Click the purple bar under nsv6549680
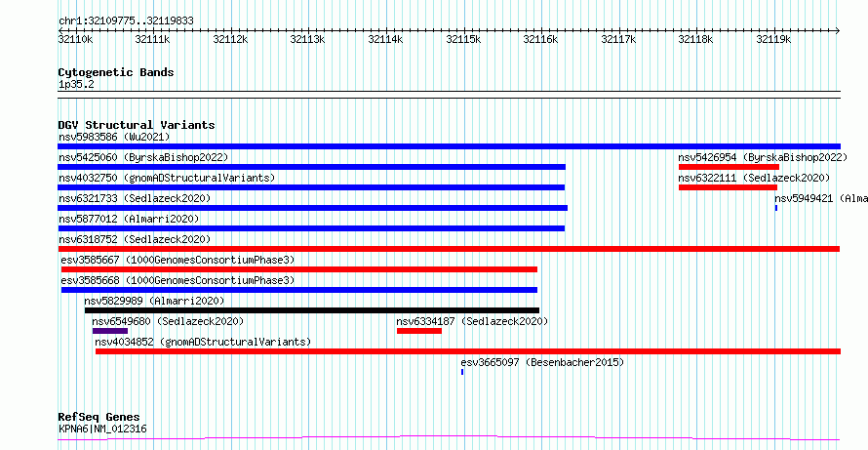 [x=110, y=331]
